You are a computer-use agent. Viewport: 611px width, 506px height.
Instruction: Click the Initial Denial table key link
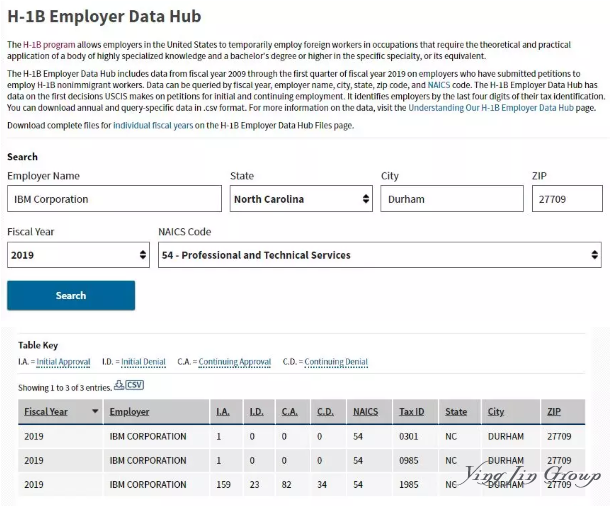pos(143,362)
